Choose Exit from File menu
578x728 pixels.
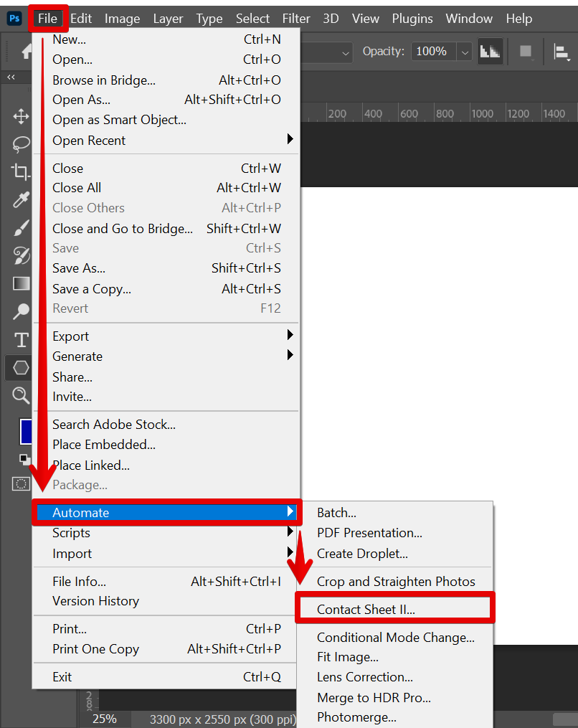(166, 676)
